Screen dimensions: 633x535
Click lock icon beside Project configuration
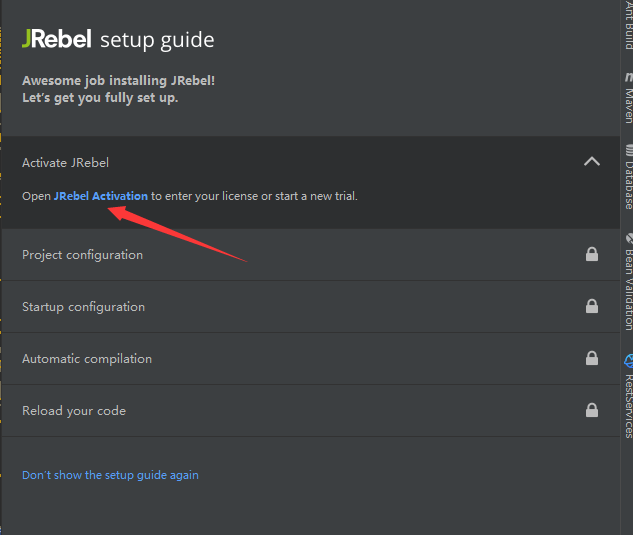coord(592,254)
